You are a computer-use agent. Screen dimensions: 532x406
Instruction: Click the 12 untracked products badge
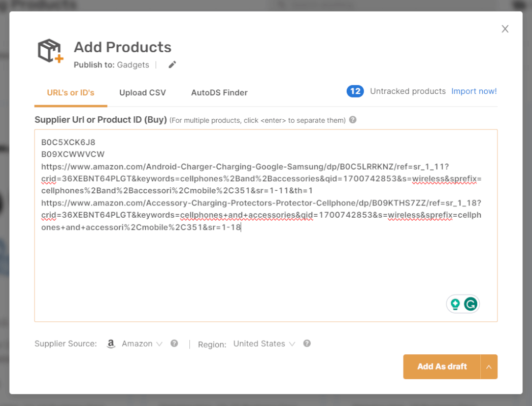point(355,91)
